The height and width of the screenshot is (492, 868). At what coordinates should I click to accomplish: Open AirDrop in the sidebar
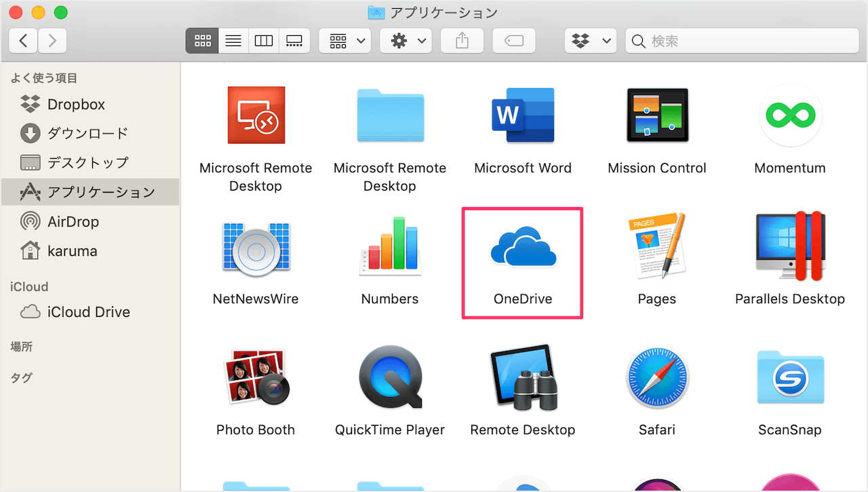(x=90, y=221)
